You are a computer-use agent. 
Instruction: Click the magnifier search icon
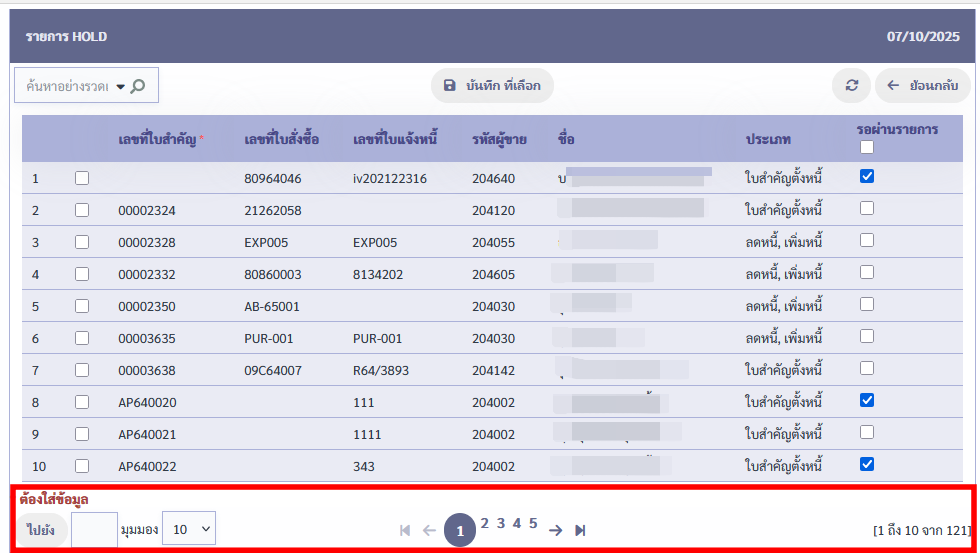click(138, 86)
